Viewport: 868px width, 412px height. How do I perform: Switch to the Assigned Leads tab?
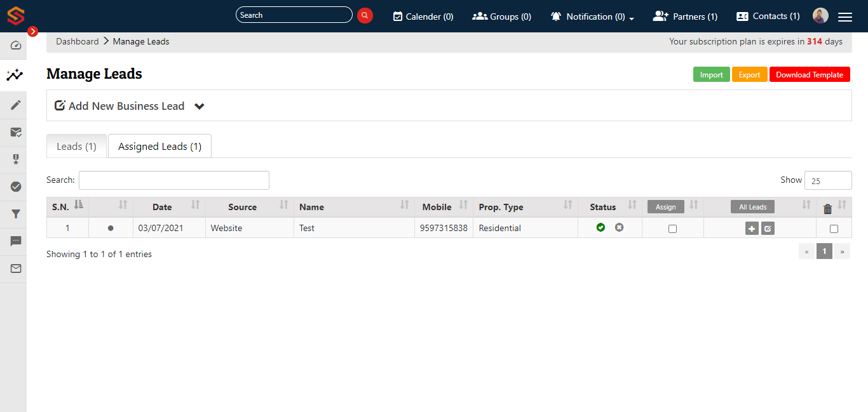tap(159, 146)
